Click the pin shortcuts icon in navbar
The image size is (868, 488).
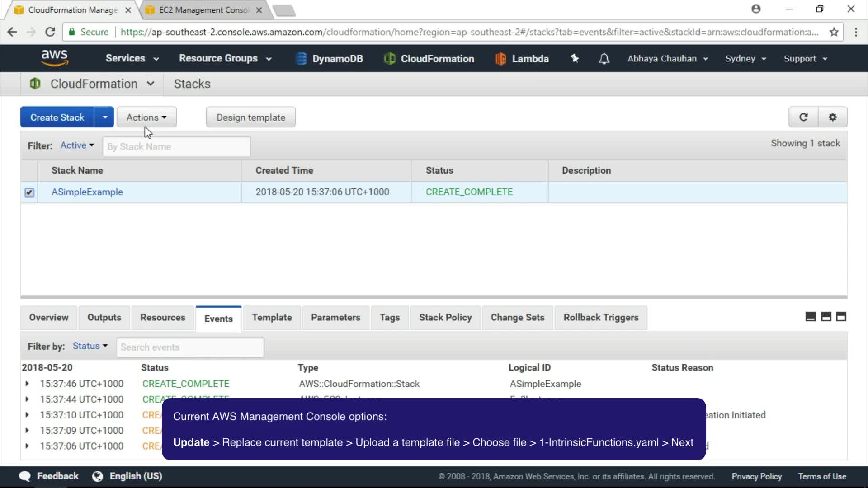click(575, 58)
